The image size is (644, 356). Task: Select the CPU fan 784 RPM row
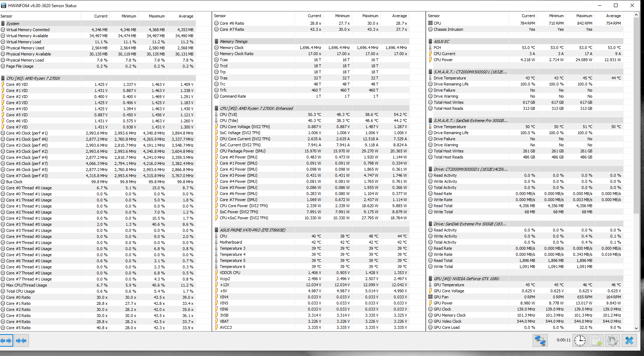point(525,23)
